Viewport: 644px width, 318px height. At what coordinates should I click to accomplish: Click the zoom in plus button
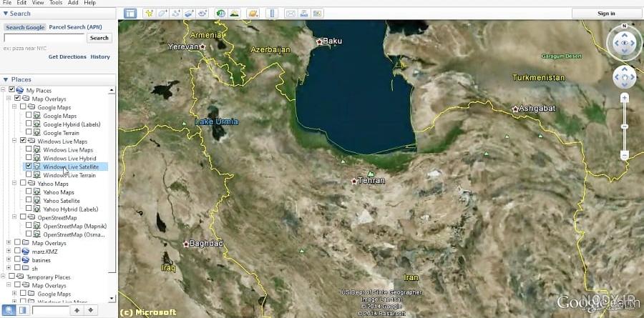point(624,98)
